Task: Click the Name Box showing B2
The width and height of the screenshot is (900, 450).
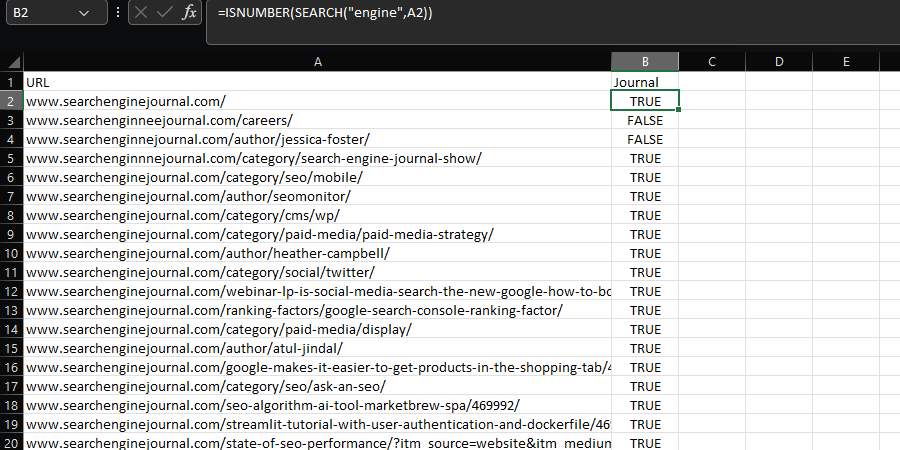Action: click(56, 12)
